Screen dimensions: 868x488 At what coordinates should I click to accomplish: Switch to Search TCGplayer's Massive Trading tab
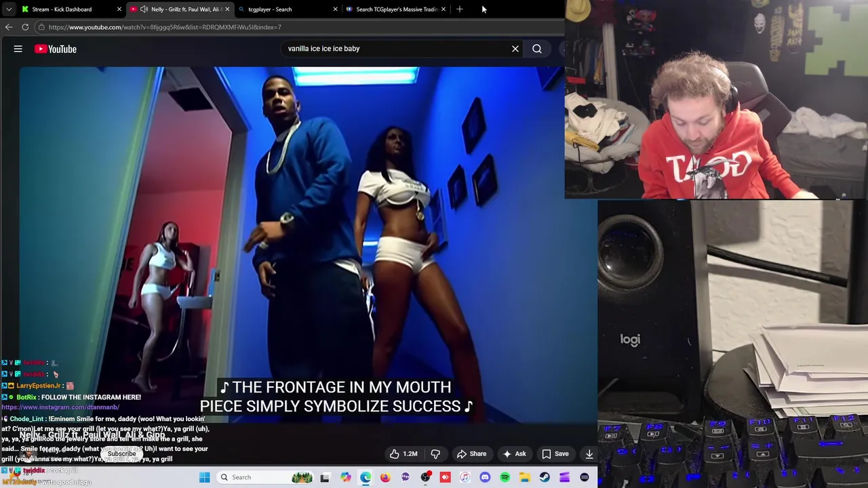pyautogui.click(x=397, y=9)
